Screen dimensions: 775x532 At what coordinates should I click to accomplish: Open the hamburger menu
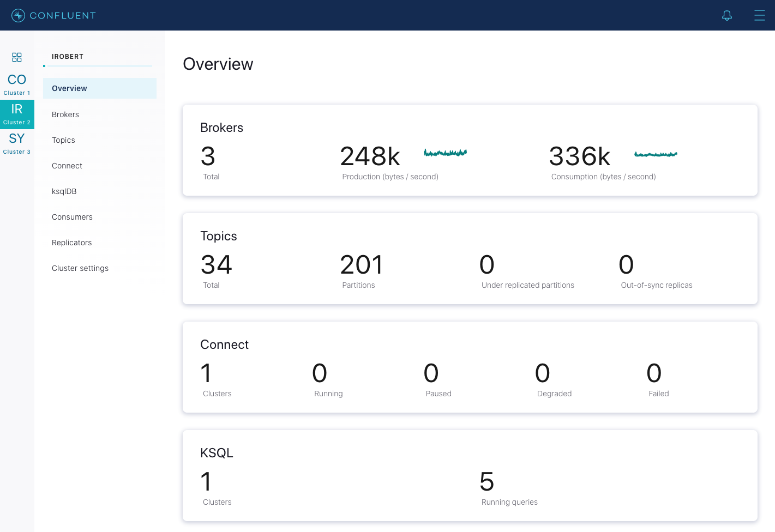point(759,15)
